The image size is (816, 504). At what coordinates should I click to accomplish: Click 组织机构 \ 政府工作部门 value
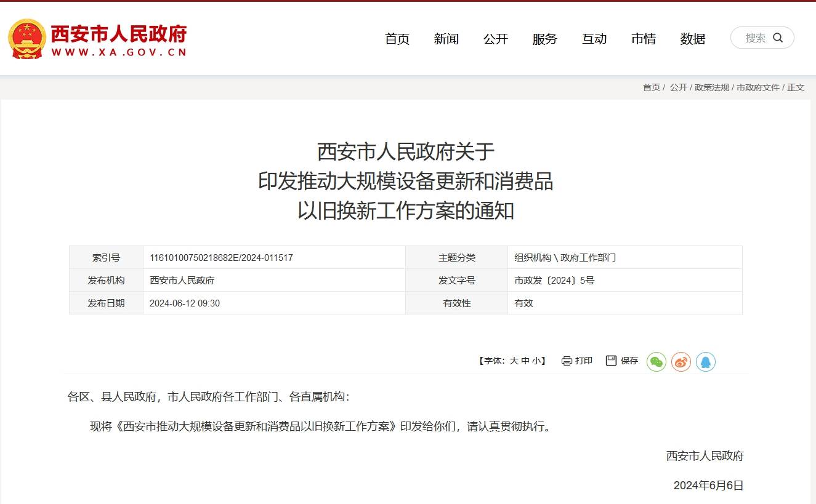coord(565,258)
